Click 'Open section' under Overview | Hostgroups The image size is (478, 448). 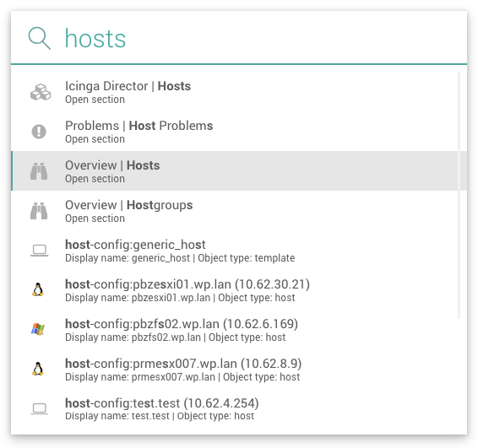(95, 219)
